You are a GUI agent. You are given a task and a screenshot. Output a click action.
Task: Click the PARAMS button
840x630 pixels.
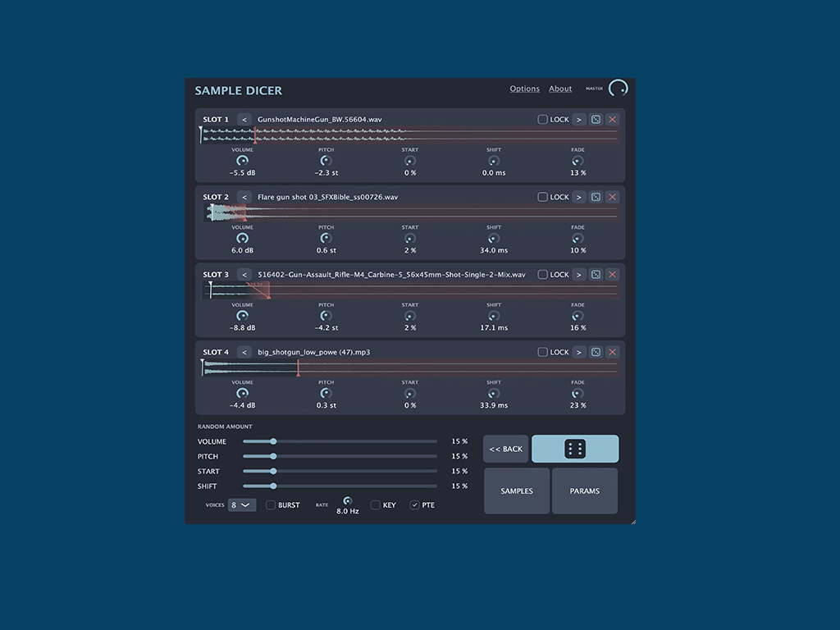tap(584, 491)
